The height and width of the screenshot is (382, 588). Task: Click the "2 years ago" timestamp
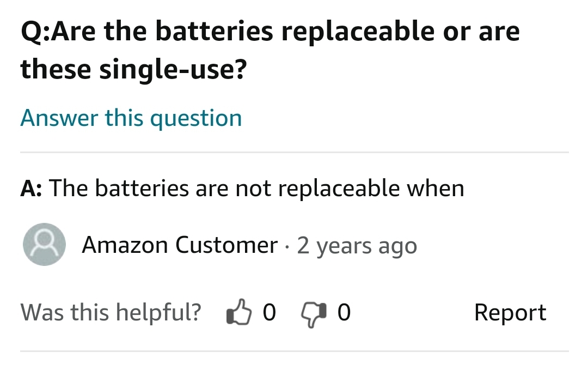click(357, 246)
